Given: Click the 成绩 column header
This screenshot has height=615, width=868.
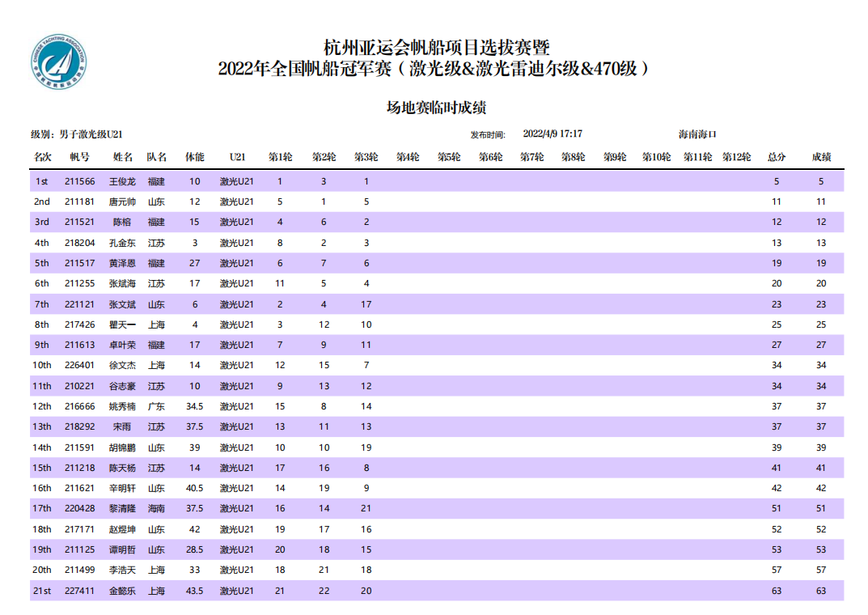Looking at the screenshot, I should 821,157.
